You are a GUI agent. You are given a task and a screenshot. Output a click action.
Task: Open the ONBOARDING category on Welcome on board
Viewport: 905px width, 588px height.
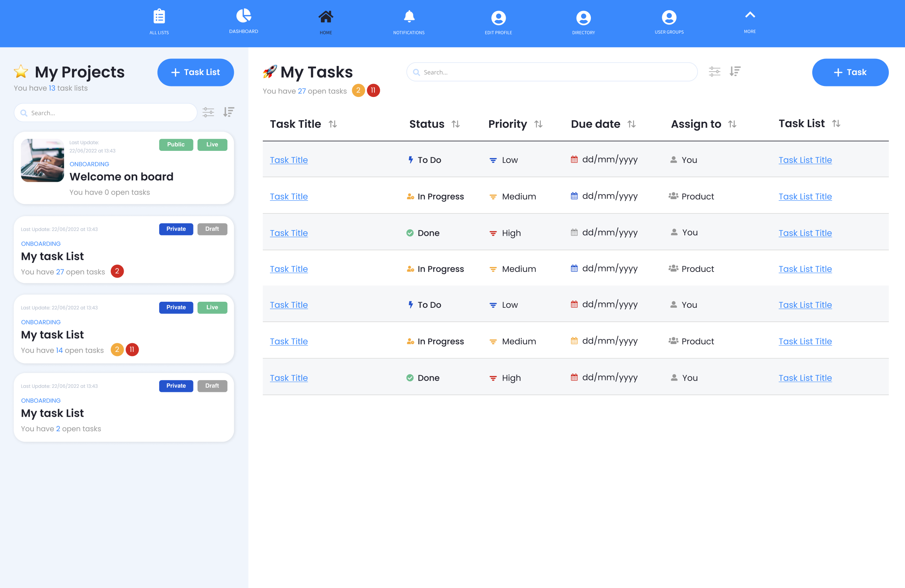click(89, 164)
